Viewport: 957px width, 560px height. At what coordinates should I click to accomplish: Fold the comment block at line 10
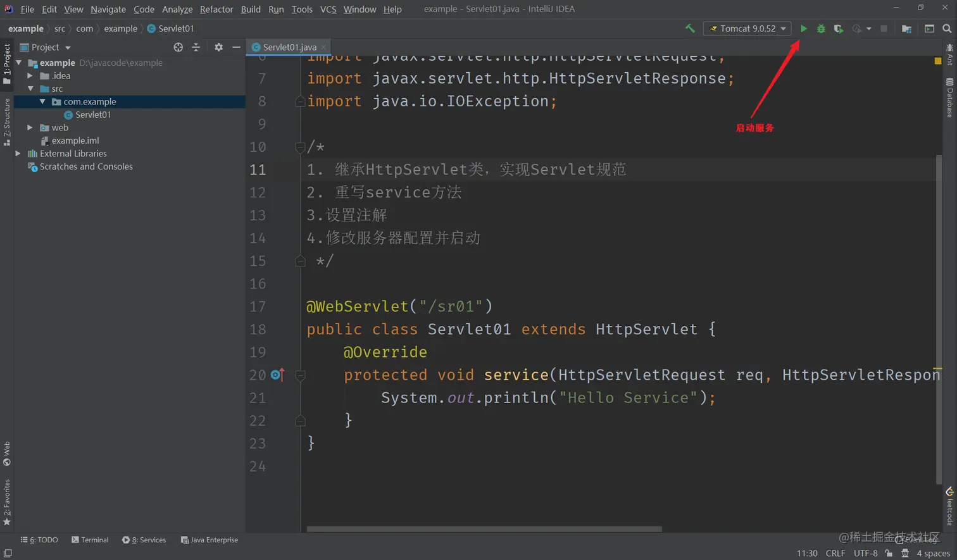[300, 147]
